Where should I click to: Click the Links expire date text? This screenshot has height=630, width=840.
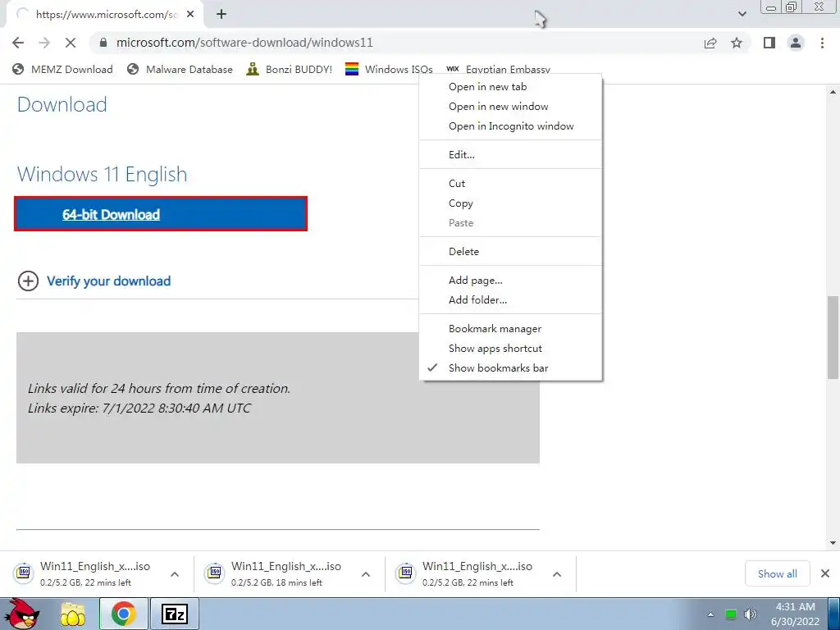click(139, 409)
